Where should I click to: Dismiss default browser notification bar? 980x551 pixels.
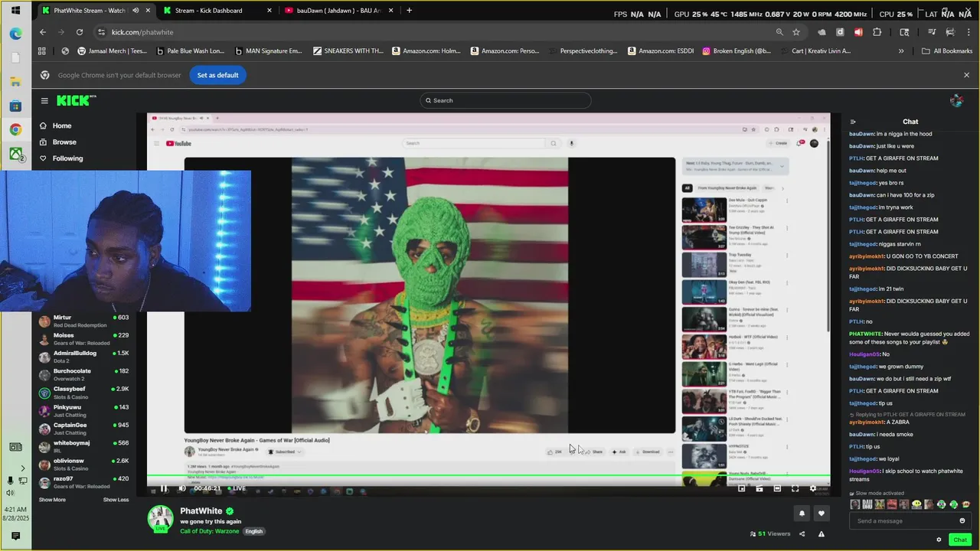click(x=966, y=75)
